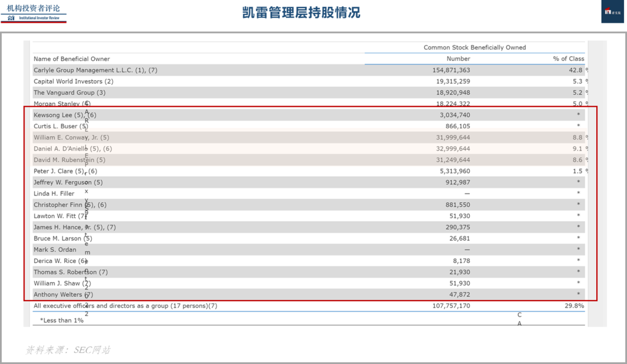Select the slide title 凯雷管理层持股情况
627x364 pixels.
coord(301,12)
